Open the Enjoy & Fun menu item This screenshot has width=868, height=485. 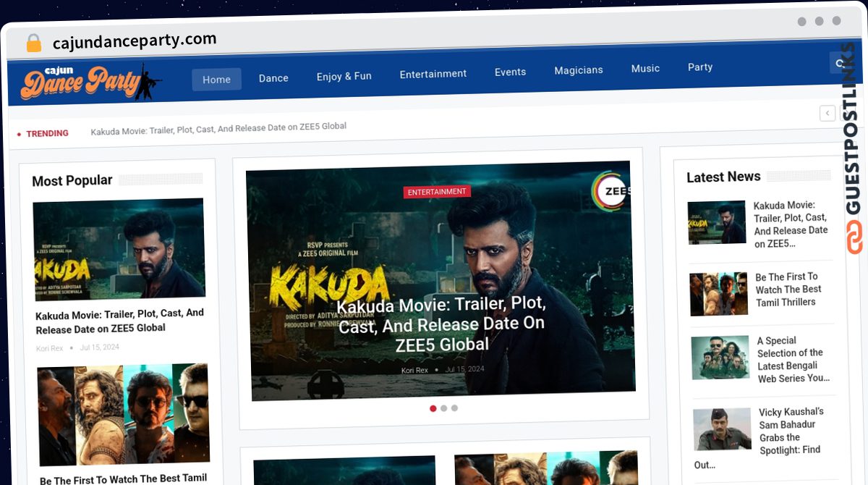[344, 76]
